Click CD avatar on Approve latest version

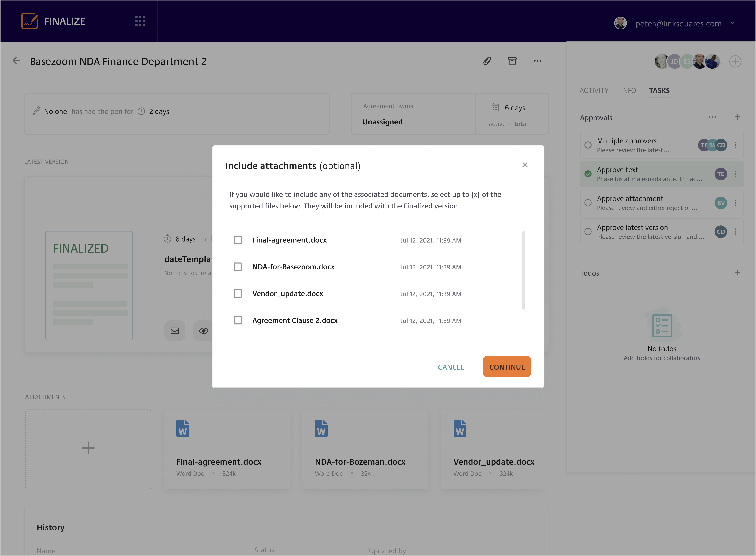[x=721, y=232]
